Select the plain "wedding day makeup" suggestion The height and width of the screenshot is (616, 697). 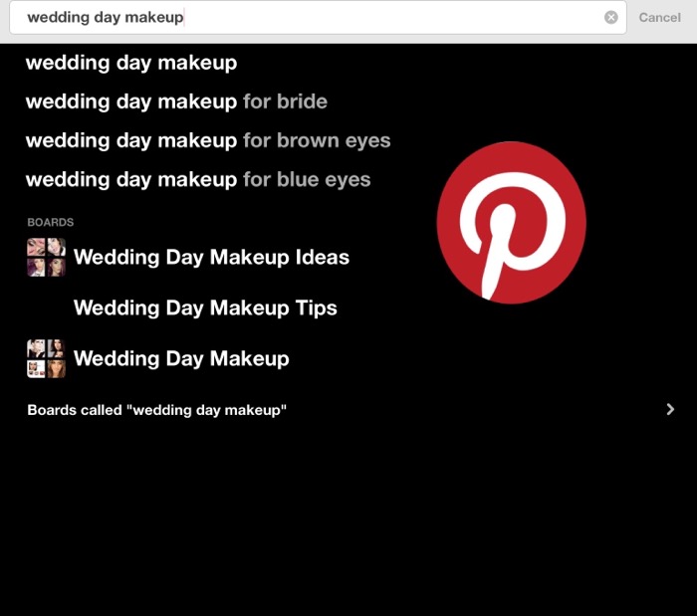click(131, 63)
